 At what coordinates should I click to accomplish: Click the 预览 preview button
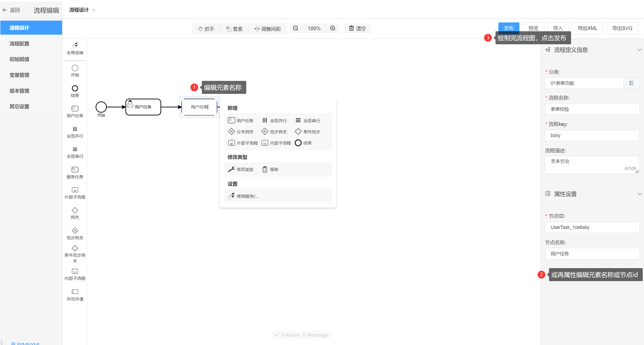(533, 28)
